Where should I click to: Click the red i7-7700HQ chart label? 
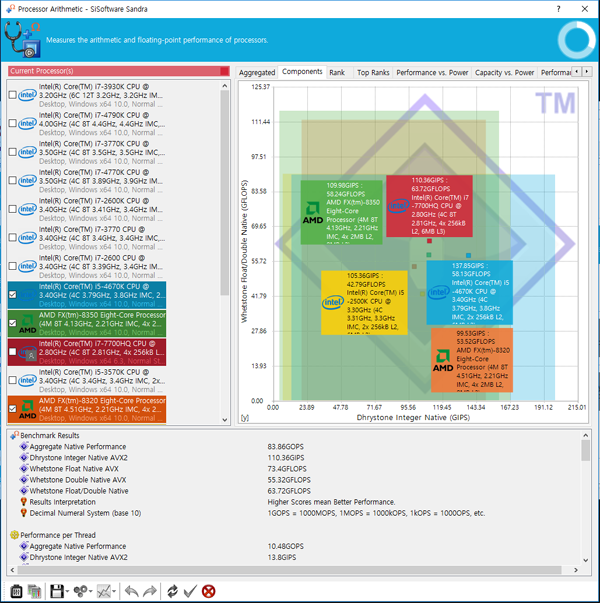tap(429, 206)
